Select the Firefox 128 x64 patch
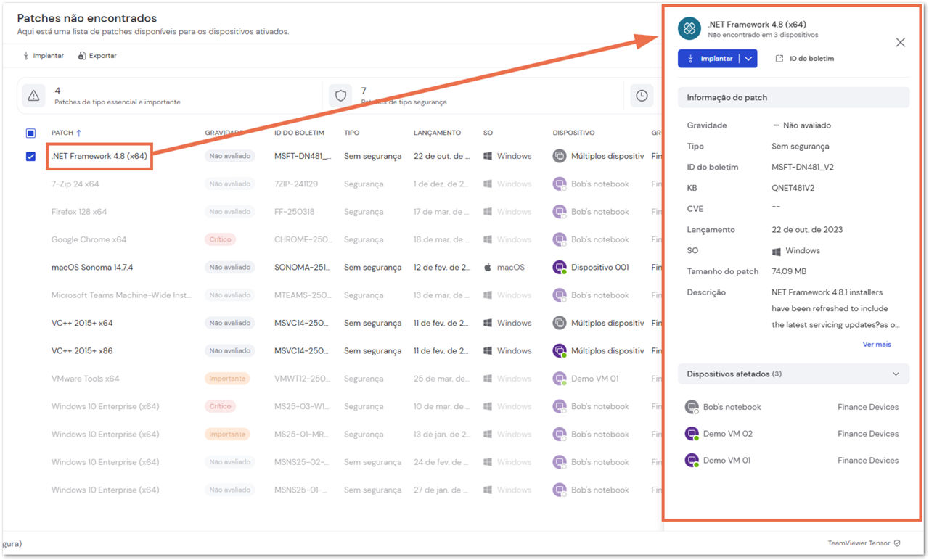 pos(79,212)
